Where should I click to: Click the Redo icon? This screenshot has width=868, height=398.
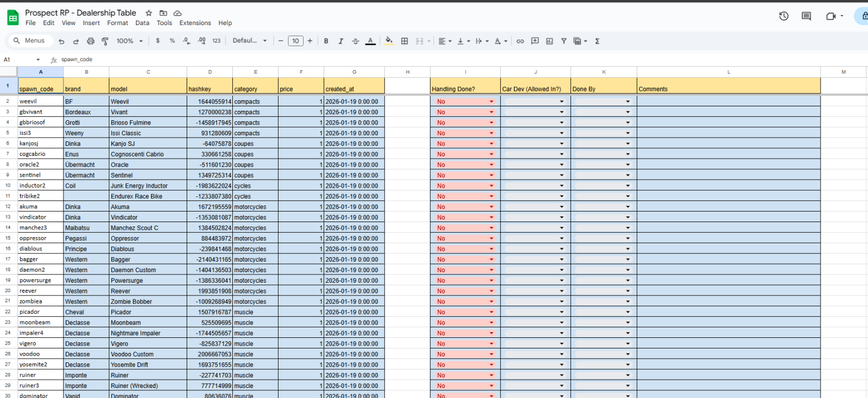click(x=76, y=41)
